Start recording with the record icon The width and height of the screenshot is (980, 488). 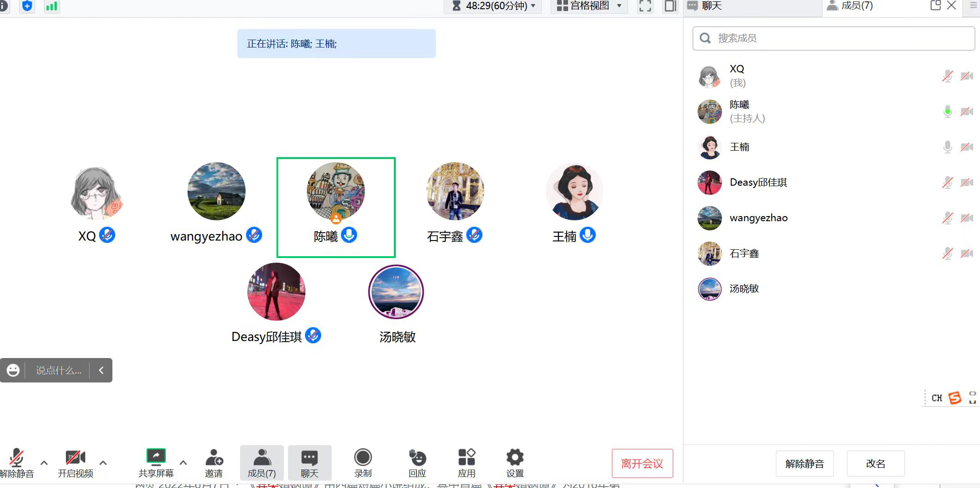363,457
